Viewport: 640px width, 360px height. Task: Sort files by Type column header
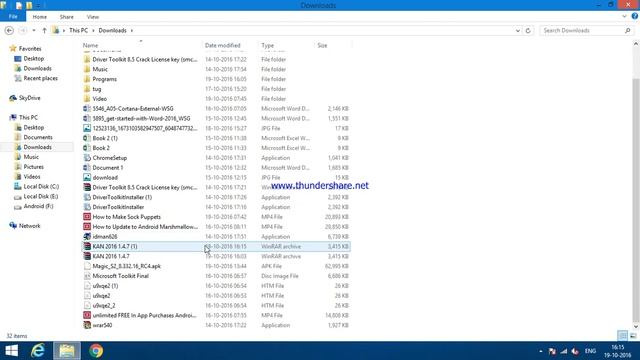[x=287, y=45]
